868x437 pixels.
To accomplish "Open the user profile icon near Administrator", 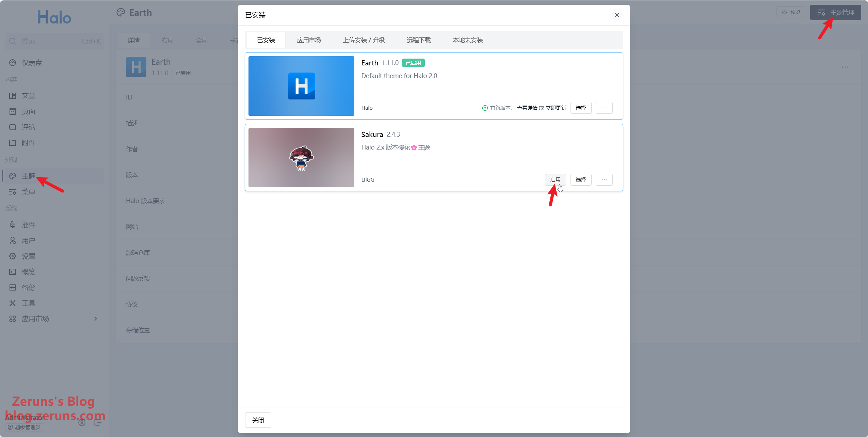I will [x=82, y=422].
